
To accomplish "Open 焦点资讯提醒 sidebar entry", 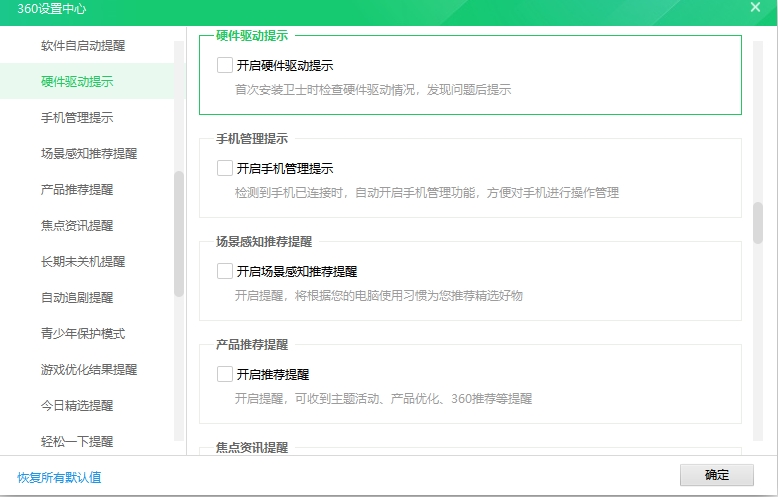I will pos(77,226).
